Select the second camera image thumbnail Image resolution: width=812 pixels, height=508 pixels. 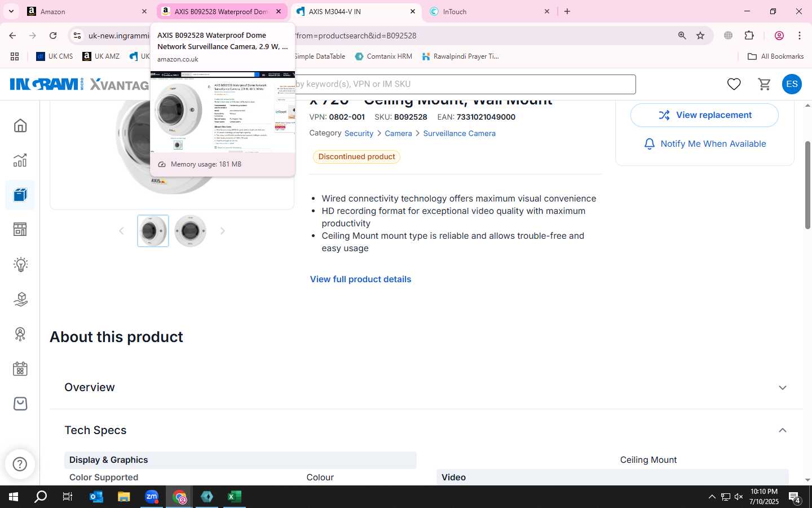click(x=190, y=231)
